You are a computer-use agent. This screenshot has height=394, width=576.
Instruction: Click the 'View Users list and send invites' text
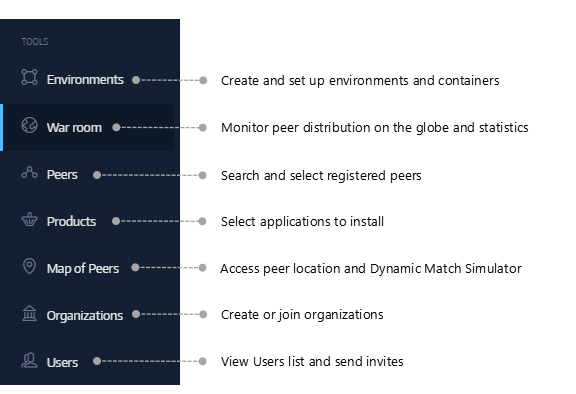pos(312,361)
